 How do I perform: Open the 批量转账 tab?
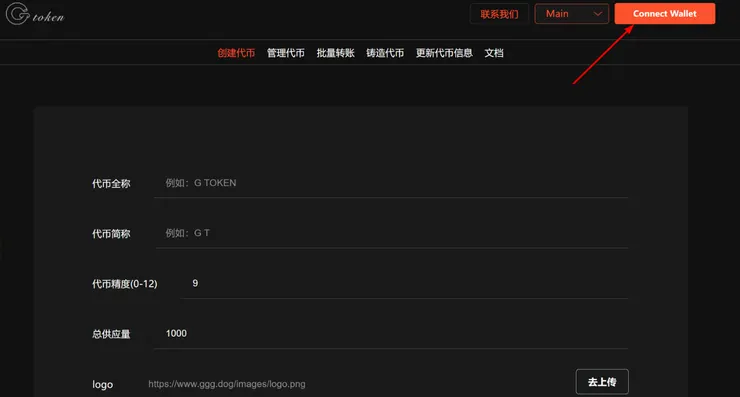[336, 53]
